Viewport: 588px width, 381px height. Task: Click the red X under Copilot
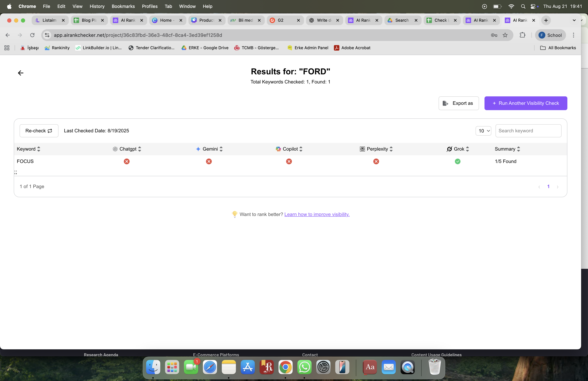click(x=289, y=161)
